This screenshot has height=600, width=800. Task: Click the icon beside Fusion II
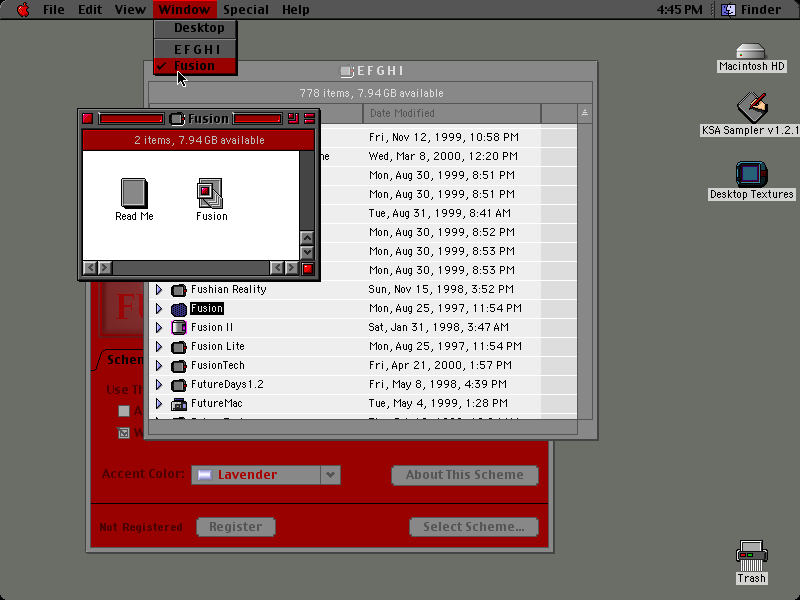179,328
